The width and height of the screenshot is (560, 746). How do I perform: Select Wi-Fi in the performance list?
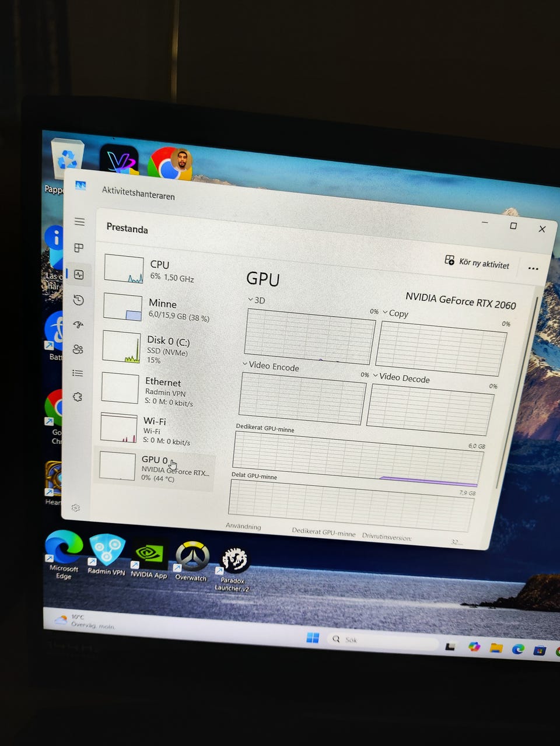pos(153,430)
